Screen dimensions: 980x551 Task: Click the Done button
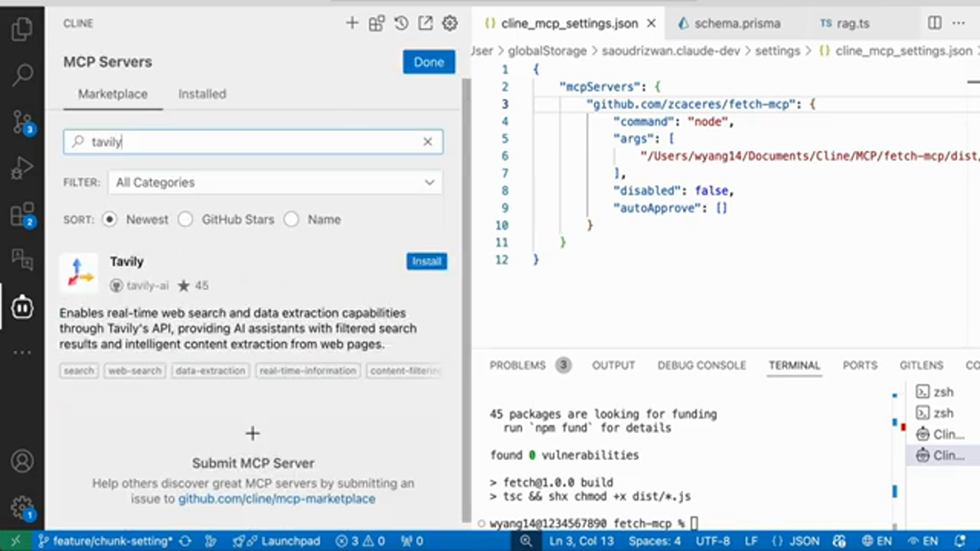[429, 62]
